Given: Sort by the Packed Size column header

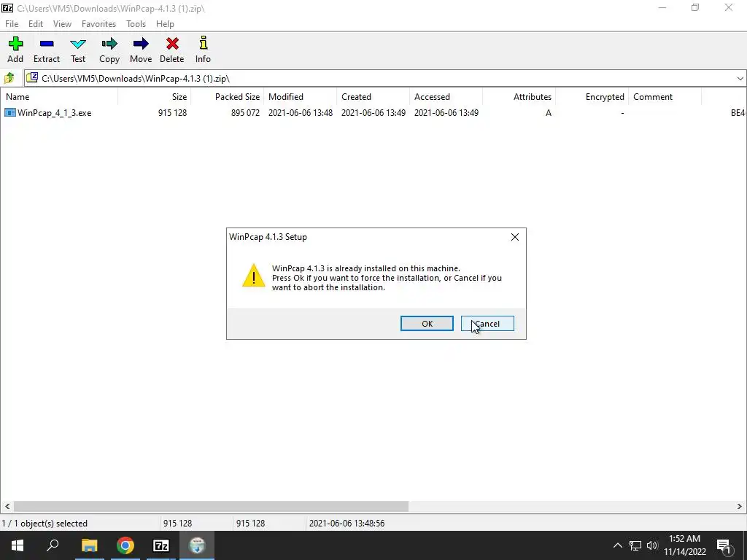Looking at the screenshot, I should (228, 97).
